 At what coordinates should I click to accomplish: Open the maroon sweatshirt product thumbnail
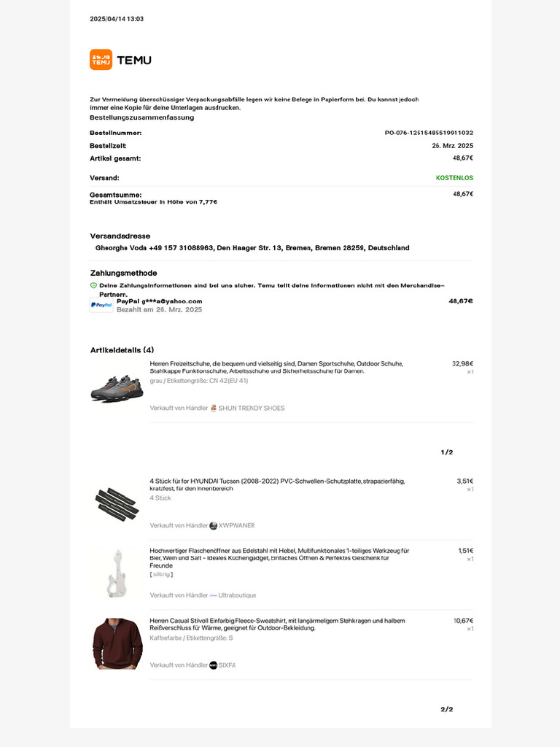[x=117, y=643]
